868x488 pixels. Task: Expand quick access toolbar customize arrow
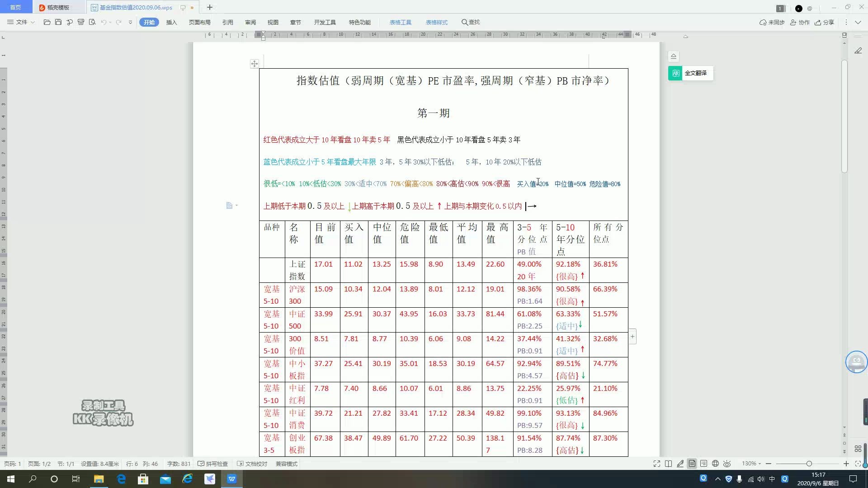[x=130, y=22]
